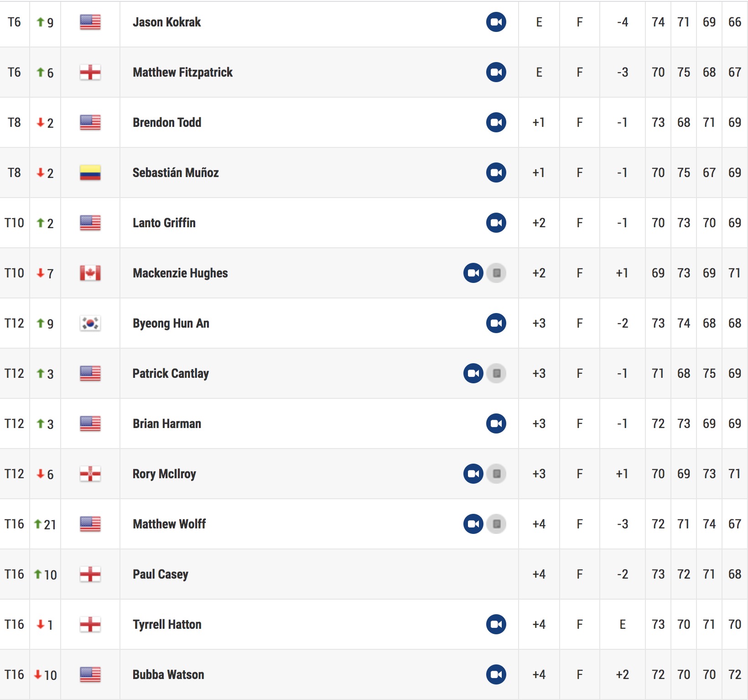Open Jason Kokrak's video highlights icon
The width and height of the screenshot is (748, 700).
click(x=496, y=22)
